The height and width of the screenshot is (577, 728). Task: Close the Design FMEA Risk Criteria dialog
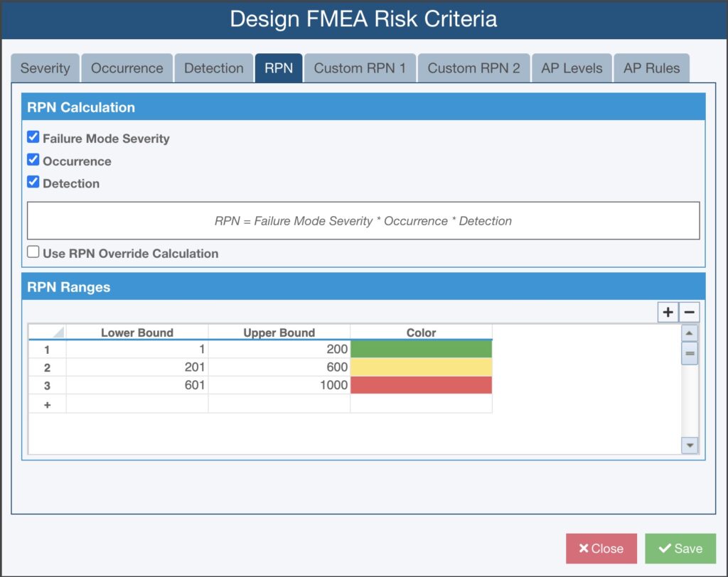click(601, 548)
